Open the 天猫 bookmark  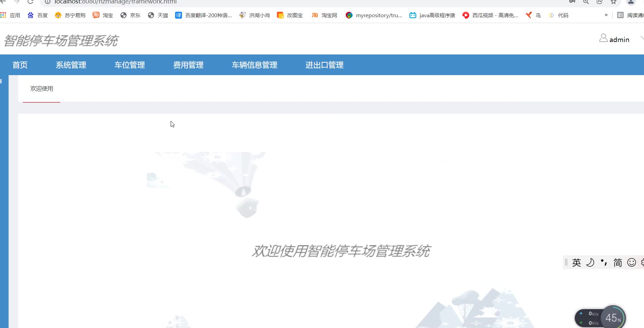158,15
